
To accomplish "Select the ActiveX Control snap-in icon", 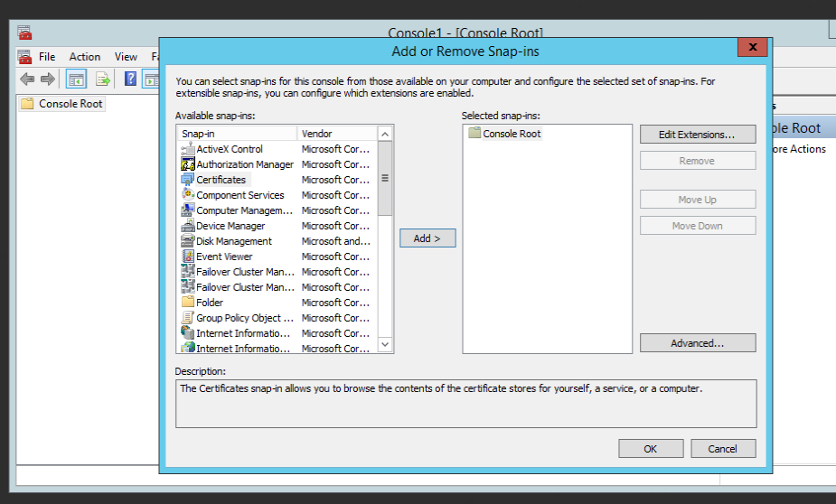I will click(x=188, y=149).
